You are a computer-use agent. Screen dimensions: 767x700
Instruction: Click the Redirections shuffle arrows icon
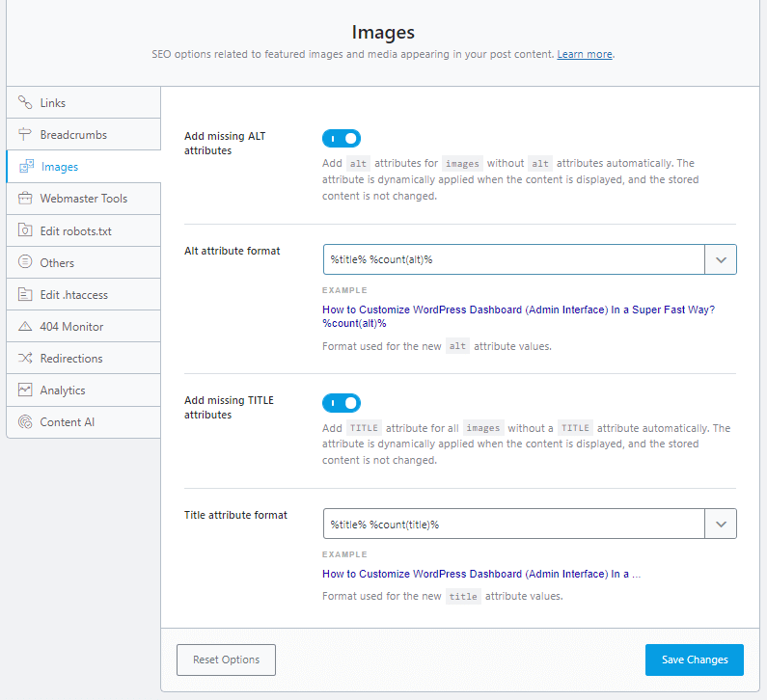(x=25, y=359)
